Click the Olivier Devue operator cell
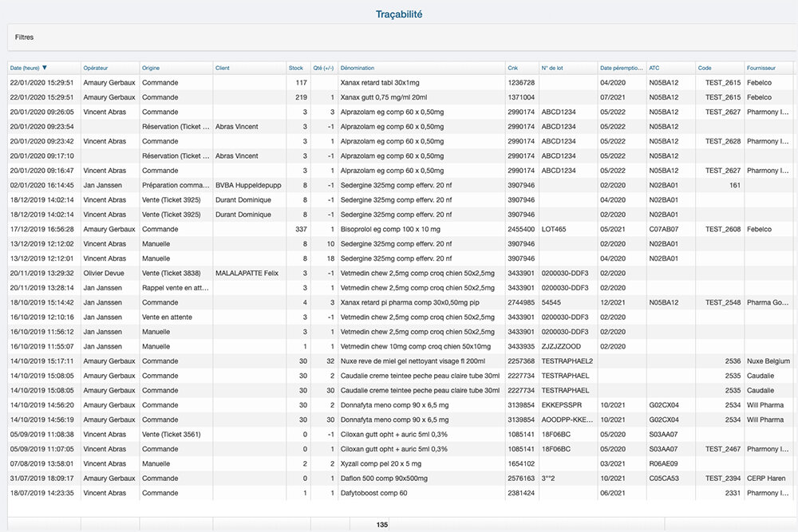798x532 pixels. point(103,273)
